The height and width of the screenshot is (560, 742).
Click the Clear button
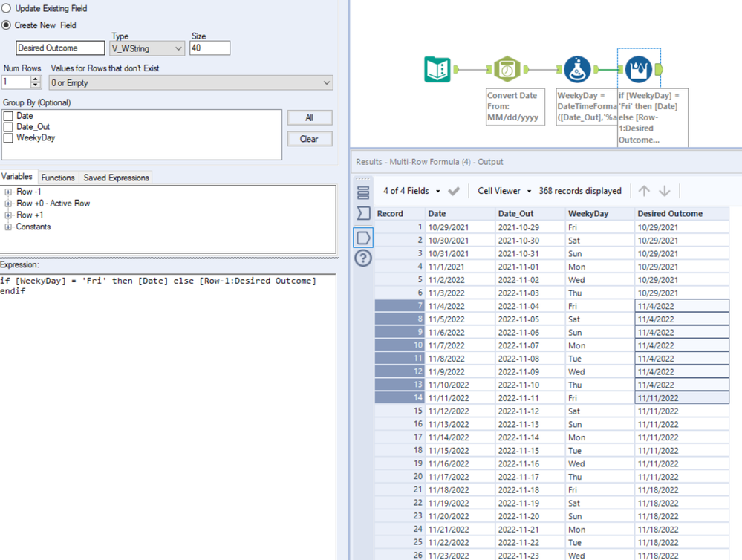coord(309,139)
